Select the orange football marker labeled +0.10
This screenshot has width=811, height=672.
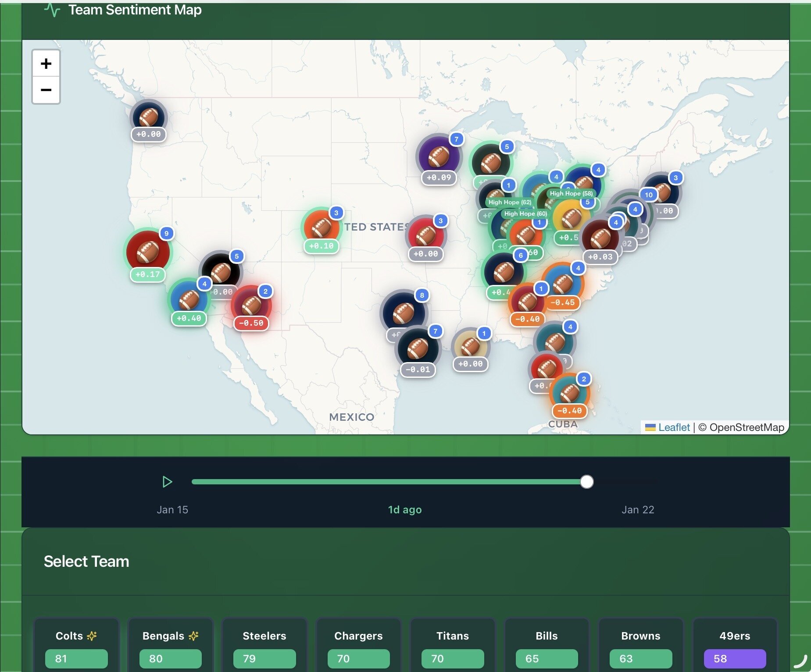[x=321, y=228]
